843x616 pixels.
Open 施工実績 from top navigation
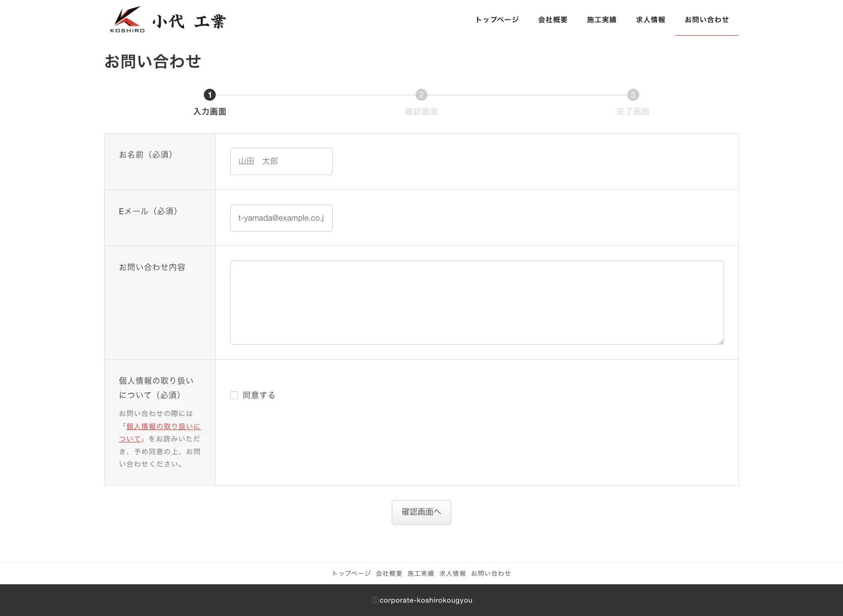point(602,20)
